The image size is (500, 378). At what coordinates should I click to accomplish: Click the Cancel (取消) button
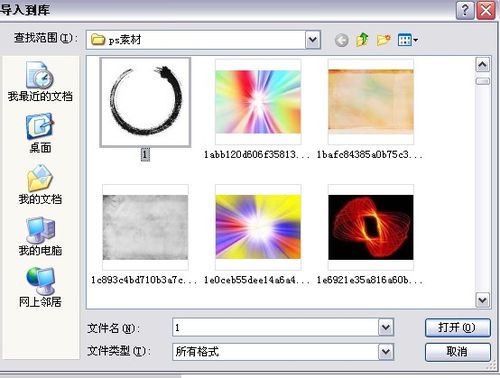click(x=458, y=352)
